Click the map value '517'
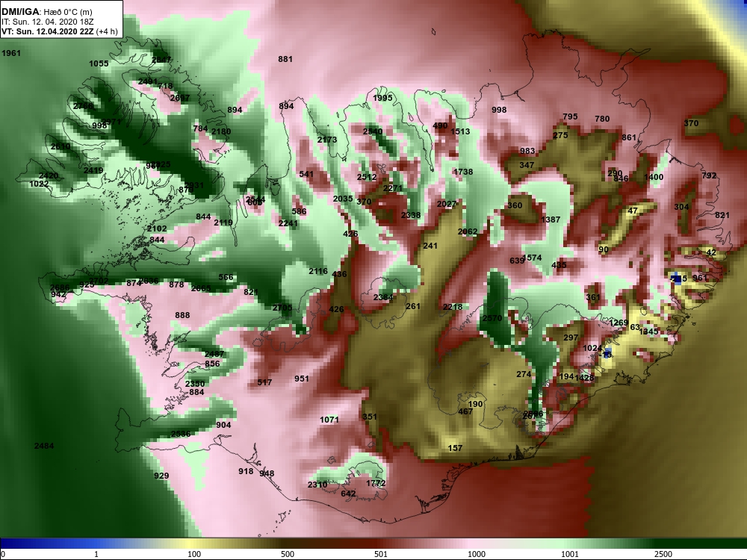 [264, 382]
